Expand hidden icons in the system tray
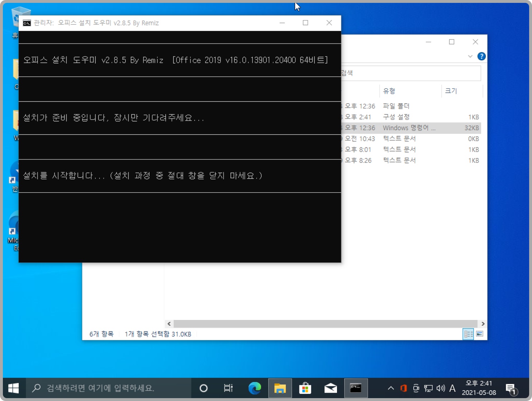The image size is (532, 401). point(391,388)
